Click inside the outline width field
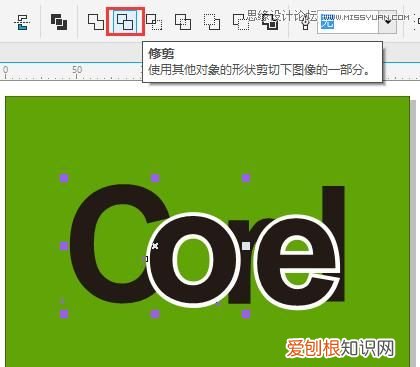 (x=348, y=22)
